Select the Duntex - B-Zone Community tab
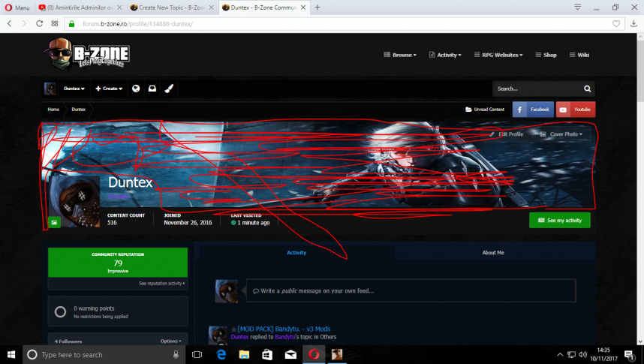Image resolution: width=644 pixels, height=364 pixels. click(263, 8)
